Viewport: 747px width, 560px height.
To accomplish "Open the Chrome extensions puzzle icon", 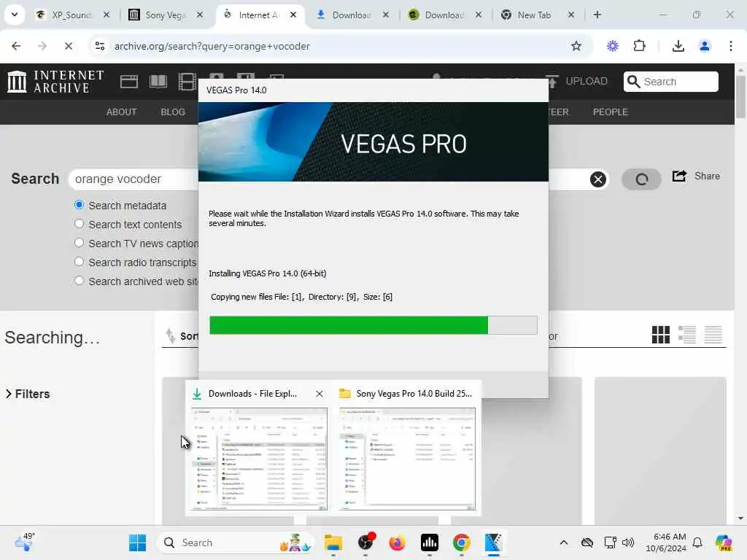I will click(639, 46).
